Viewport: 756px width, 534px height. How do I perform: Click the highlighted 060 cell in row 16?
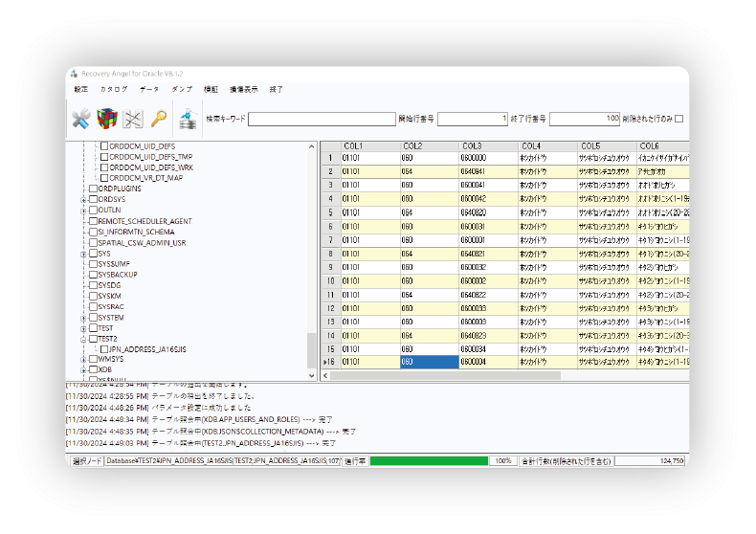[430, 362]
